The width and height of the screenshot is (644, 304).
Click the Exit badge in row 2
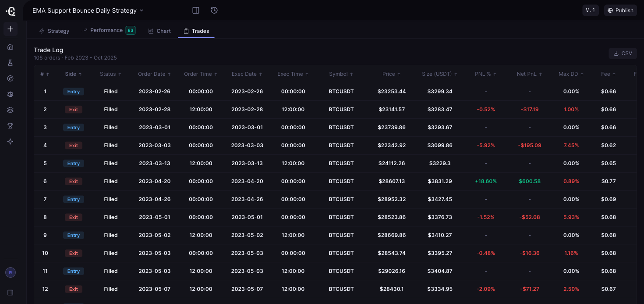(74, 110)
